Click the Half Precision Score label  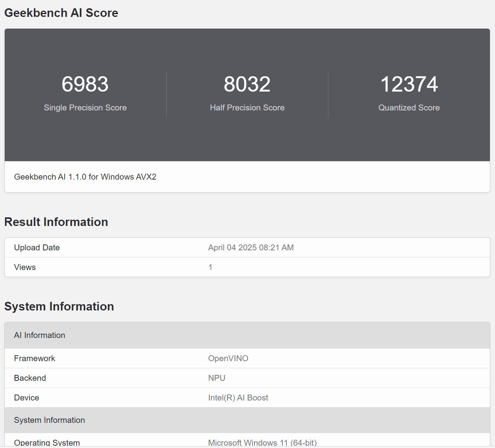tap(247, 107)
